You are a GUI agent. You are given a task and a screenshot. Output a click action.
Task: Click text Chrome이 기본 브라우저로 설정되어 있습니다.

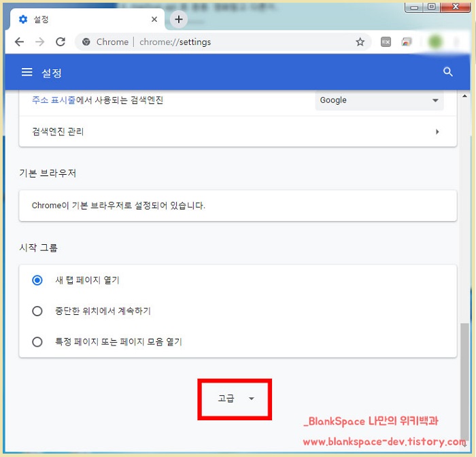coord(118,205)
